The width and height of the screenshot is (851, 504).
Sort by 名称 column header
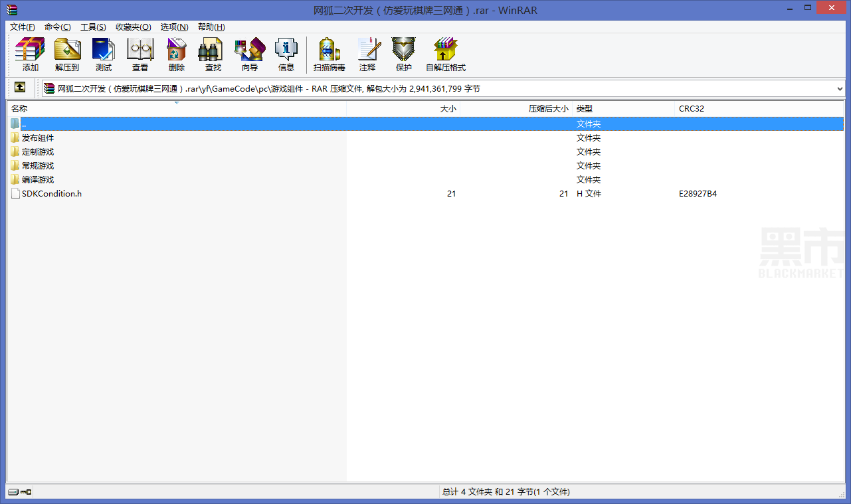click(177, 108)
